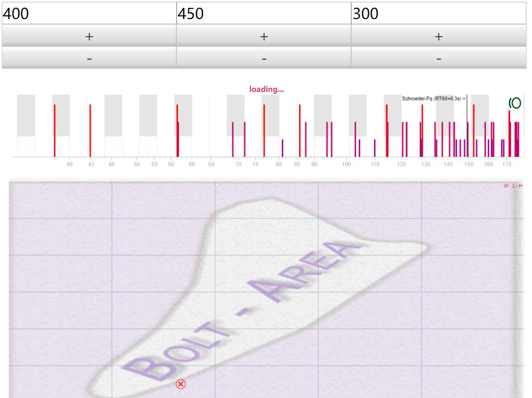
Task: Click the W:L:H ratio label
Action: pos(512,186)
